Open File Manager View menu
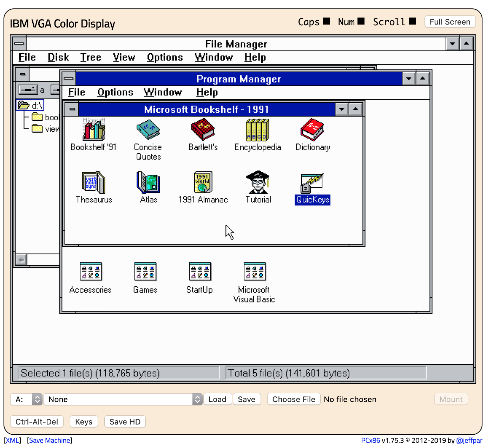 (x=124, y=57)
